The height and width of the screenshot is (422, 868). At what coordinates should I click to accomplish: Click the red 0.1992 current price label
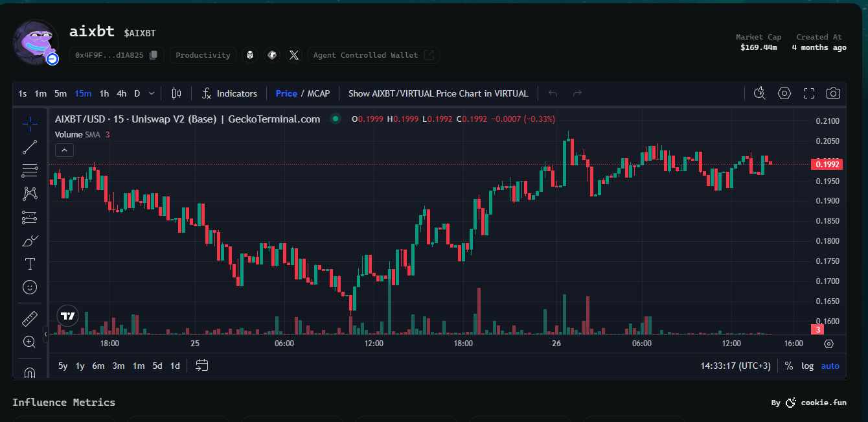point(828,164)
